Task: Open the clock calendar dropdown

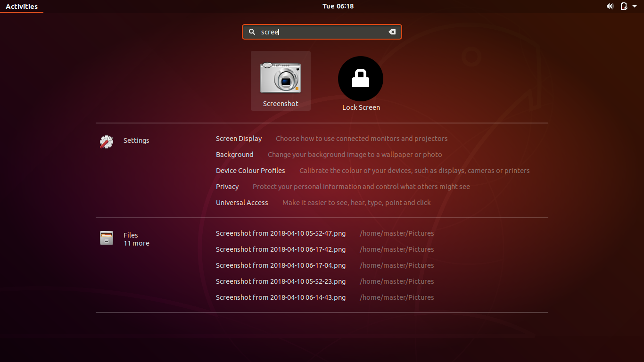Action: tap(338, 6)
